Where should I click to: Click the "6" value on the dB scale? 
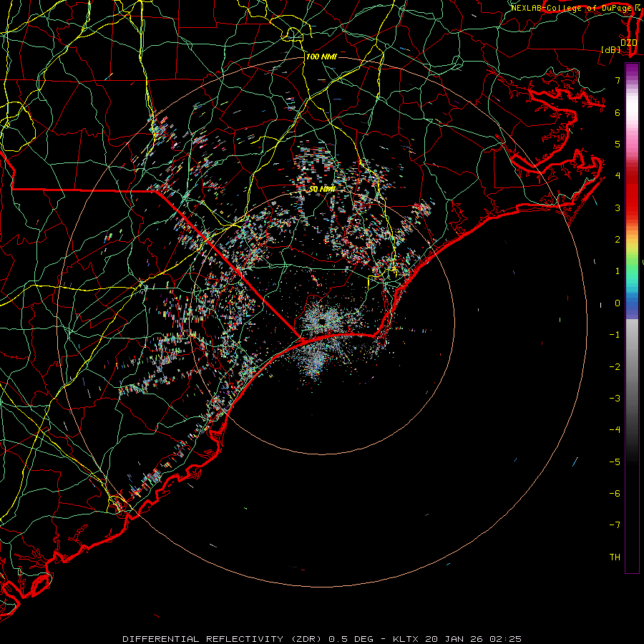coord(618,112)
